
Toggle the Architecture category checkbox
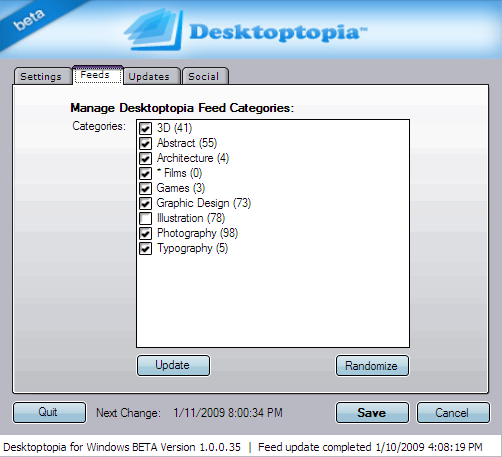coord(145,158)
